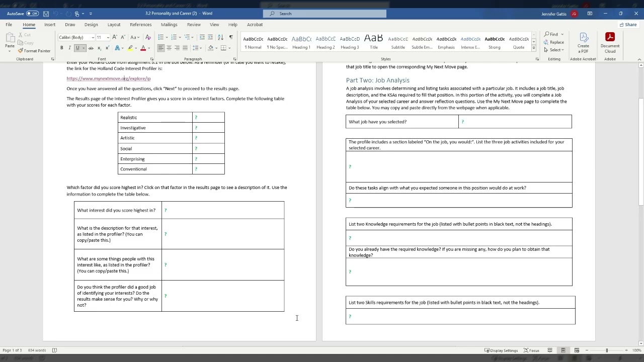Expand the Styles gallery More arrow
This screenshot has width=644, height=362.
coord(534,49)
